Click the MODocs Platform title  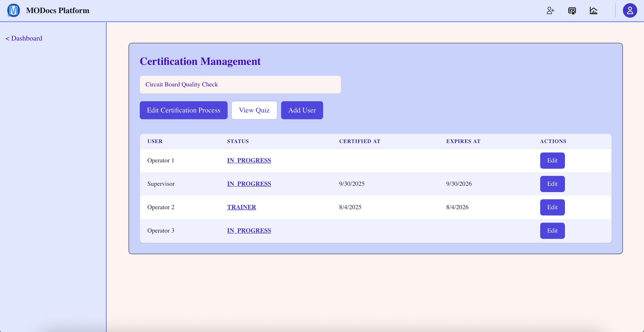pos(58,11)
